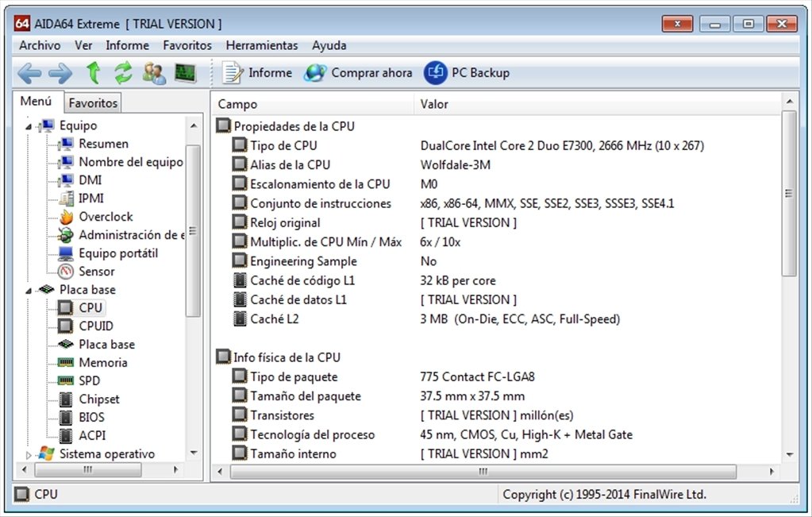
Task: Select the Caché L2 row
Action: (497, 319)
